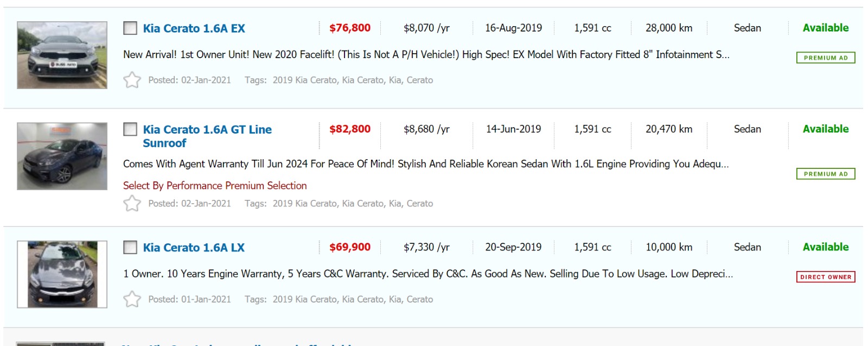Click Premium Ad badge on GT Line listing
868x346 pixels.
point(825,174)
